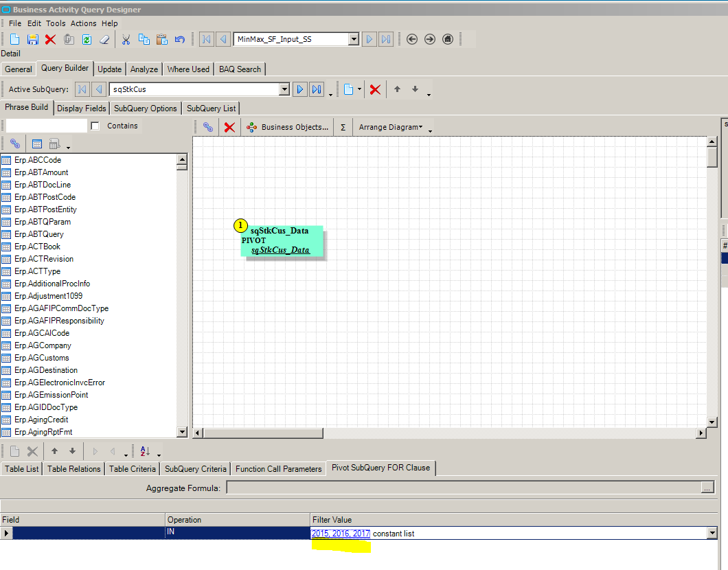Viewport: 728px width, 570px height.
Task: Click the Cut scissors icon
Action: 126,39
